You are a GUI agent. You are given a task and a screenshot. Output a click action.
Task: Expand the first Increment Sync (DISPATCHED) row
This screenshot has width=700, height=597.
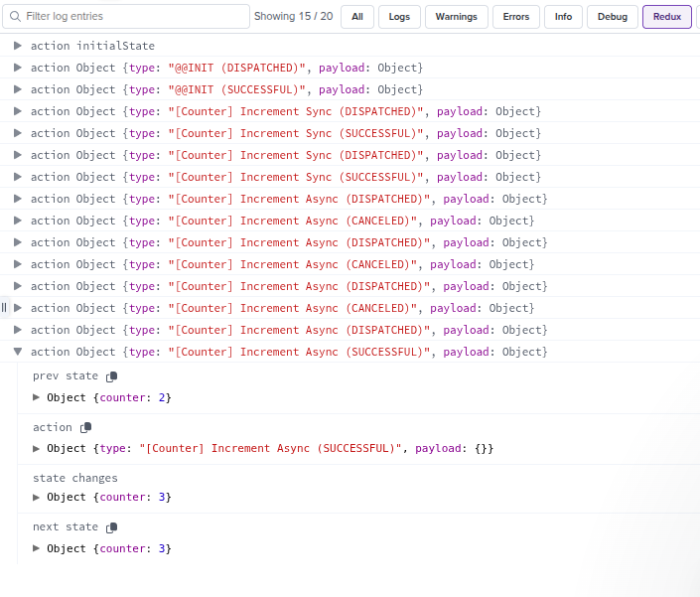[18, 111]
